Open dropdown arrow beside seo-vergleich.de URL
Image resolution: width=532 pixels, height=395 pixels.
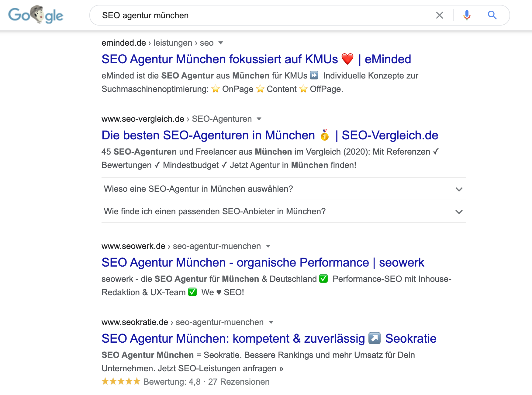[x=259, y=119]
